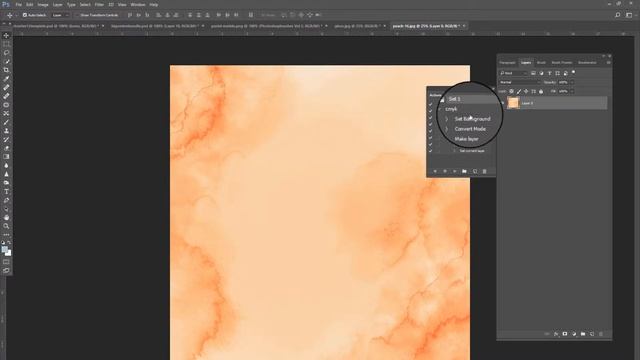
Task: Toggle lock position icon
Action: (x=526, y=91)
